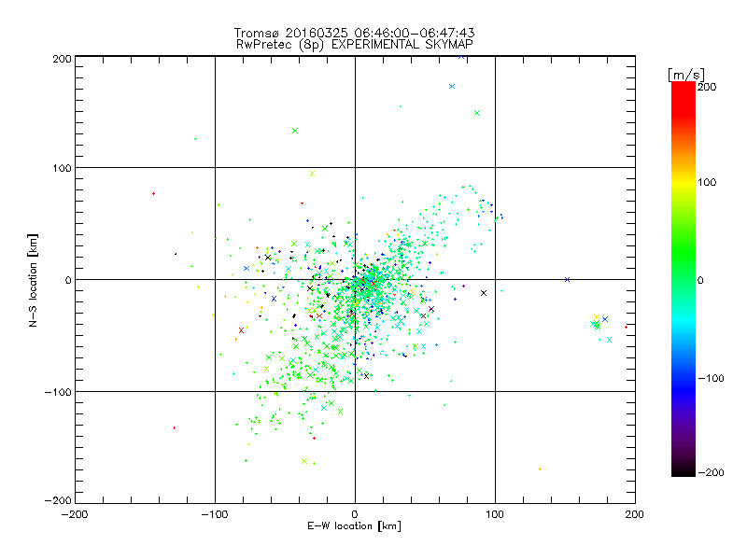Viewport: 747px width, 560px height.
Task: Select the RwPretec EXPERIMENTAL SKYMAP subtitle
Action: pyautogui.click(x=355, y=44)
